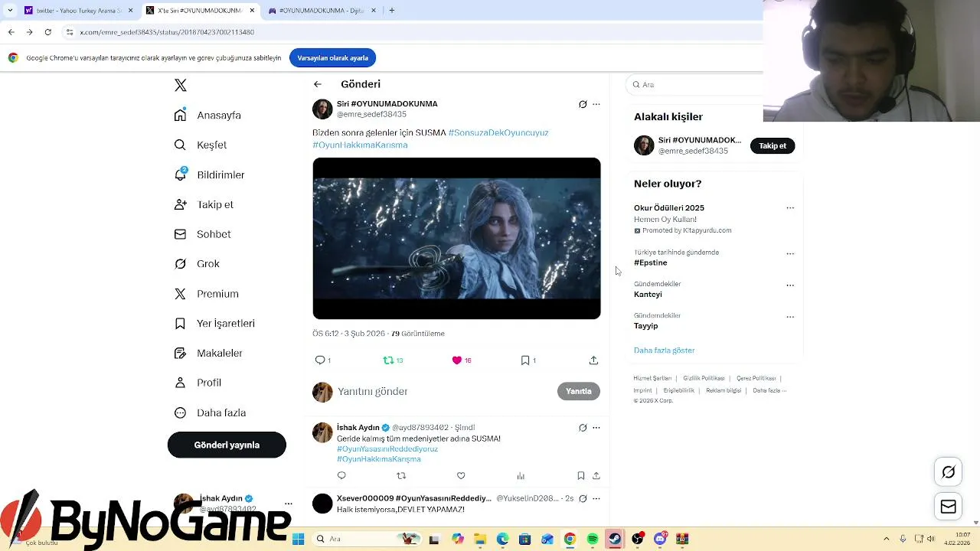Toggle like on İshak Aydın's reply

tap(461, 475)
